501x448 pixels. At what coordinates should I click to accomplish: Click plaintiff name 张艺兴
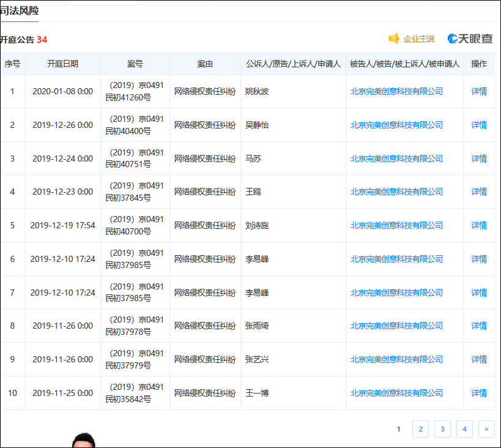pos(257,359)
